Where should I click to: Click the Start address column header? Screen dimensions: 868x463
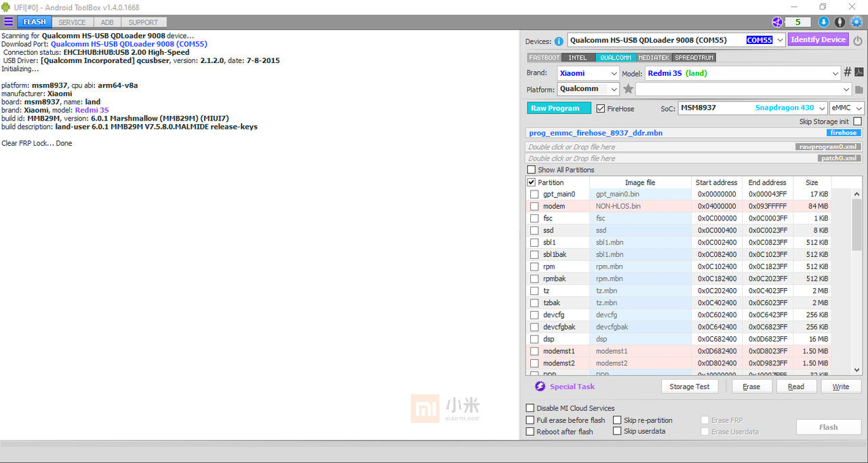[x=716, y=182]
